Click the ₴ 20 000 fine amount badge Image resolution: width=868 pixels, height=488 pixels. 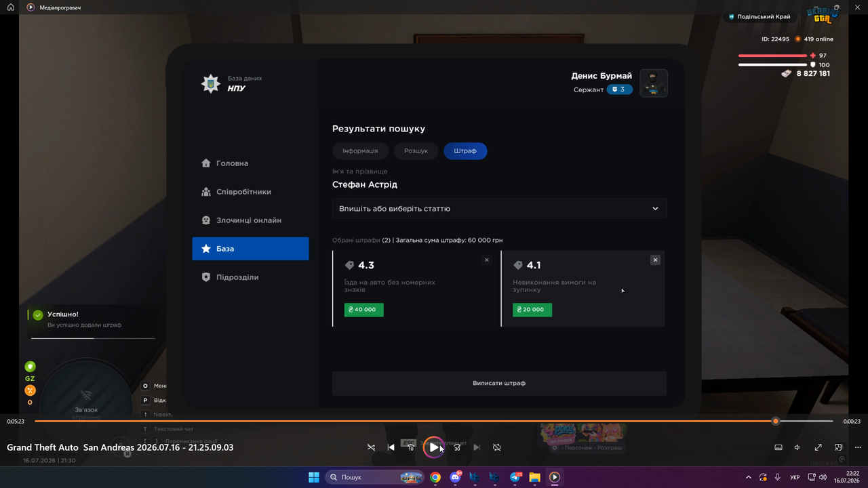532,309
